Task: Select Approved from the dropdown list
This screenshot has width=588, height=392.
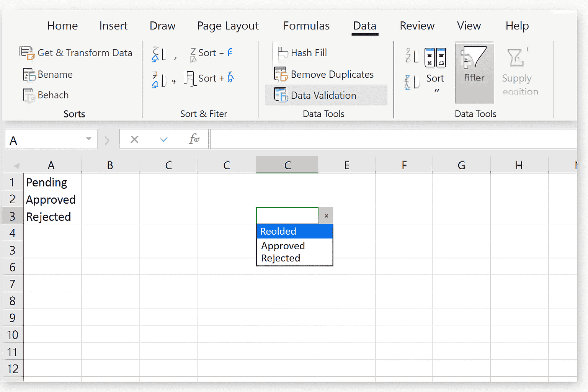Action: click(x=283, y=246)
